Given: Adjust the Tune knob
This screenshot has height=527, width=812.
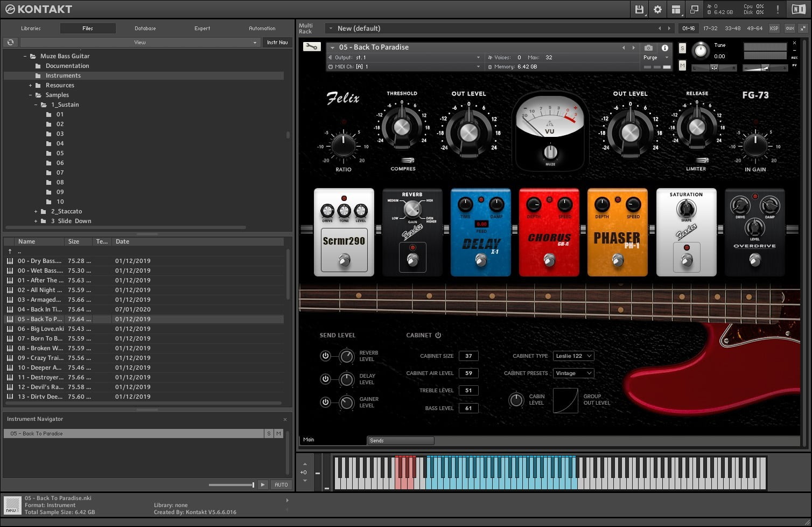Looking at the screenshot, I should [701, 51].
